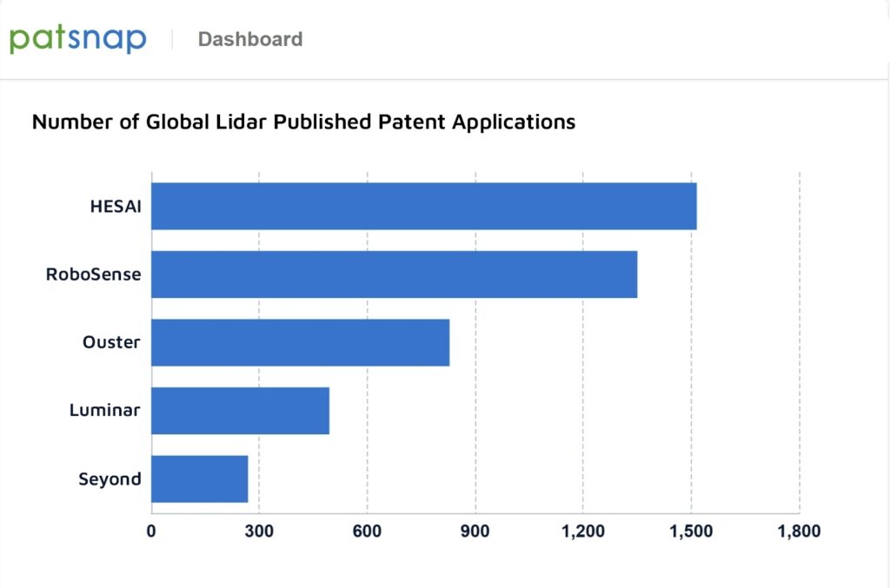Click the '1,800' x-axis tick label
Image resolution: width=890 pixels, height=588 pixels.
pyautogui.click(x=800, y=532)
